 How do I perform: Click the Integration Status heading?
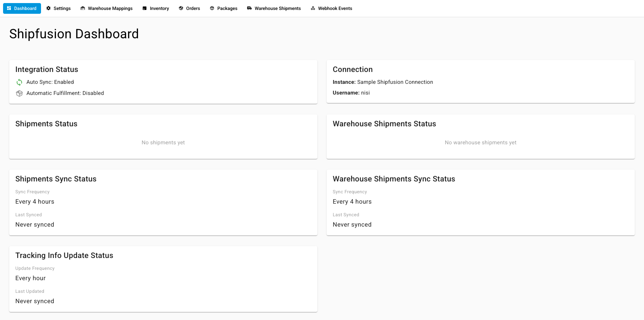click(47, 69)
